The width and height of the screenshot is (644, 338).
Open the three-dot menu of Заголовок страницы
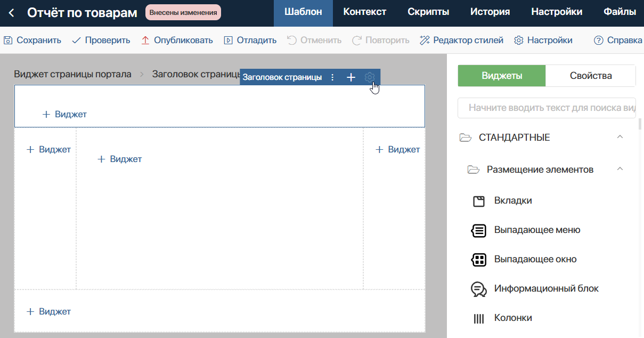pos(333,77)
